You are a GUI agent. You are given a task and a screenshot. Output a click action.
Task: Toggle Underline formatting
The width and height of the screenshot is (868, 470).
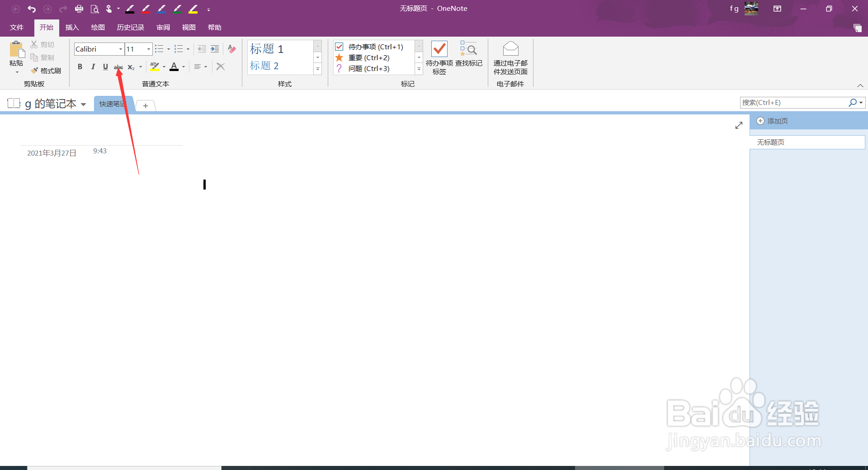click(x=105, y=66)
